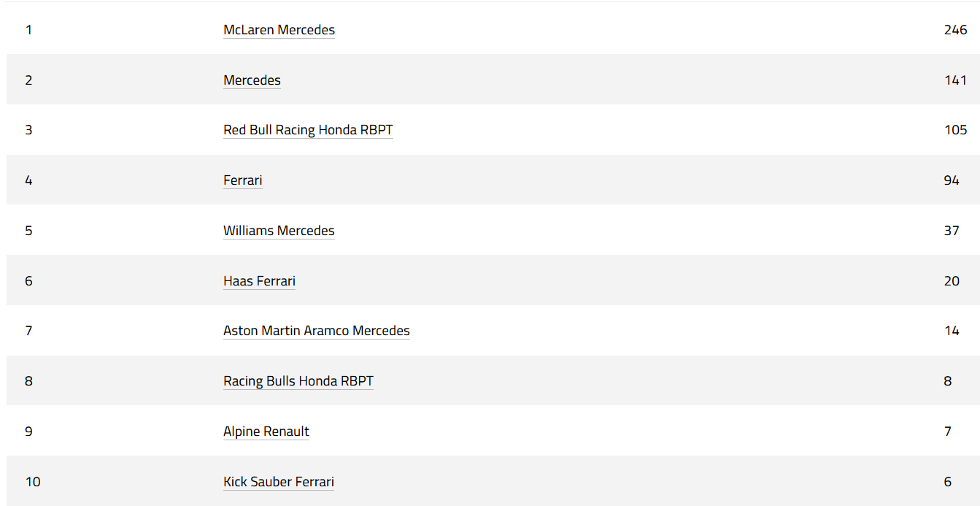Click the Racing Bulls Honda RBPT link
Screen dimensions: 980x506
point(298,381)
